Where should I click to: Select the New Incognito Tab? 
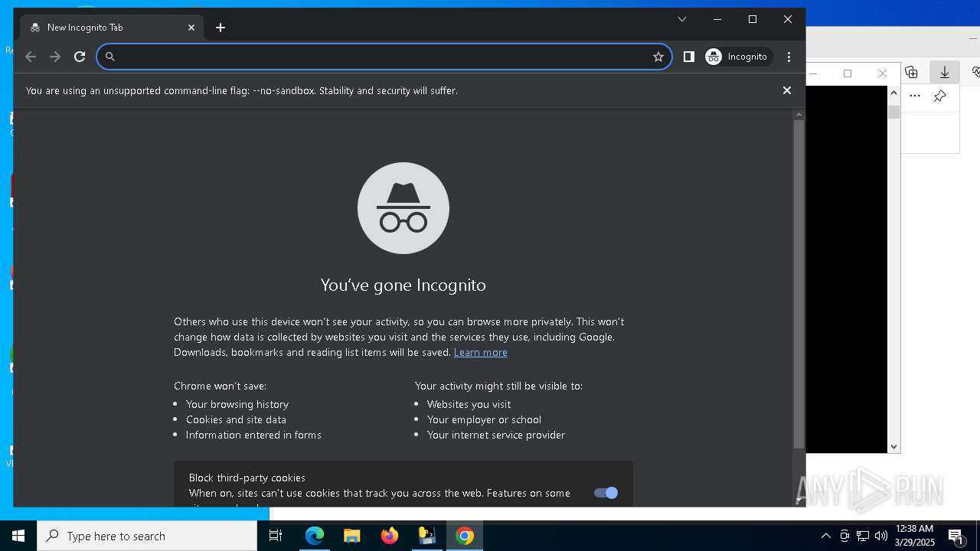coord(112,28)
